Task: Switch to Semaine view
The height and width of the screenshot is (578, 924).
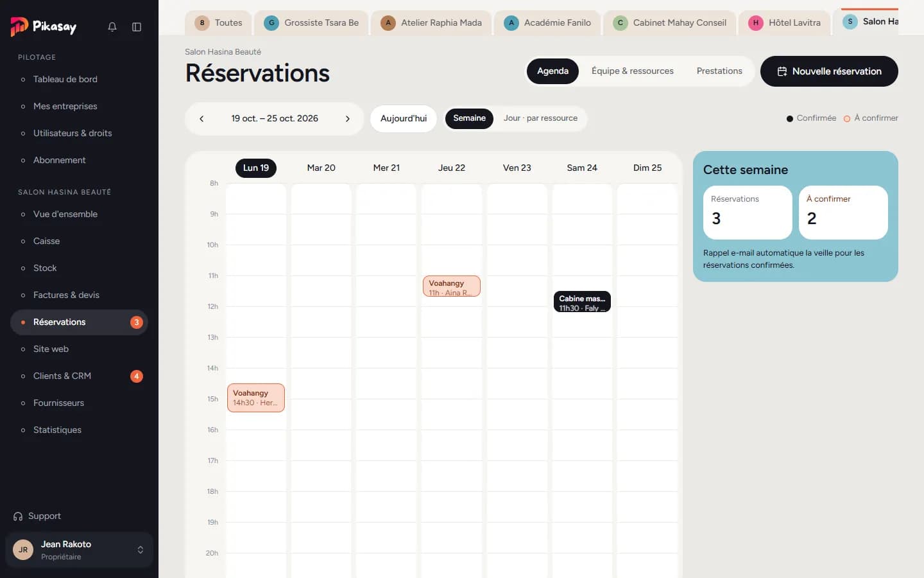Action: [x=469, y=118]
